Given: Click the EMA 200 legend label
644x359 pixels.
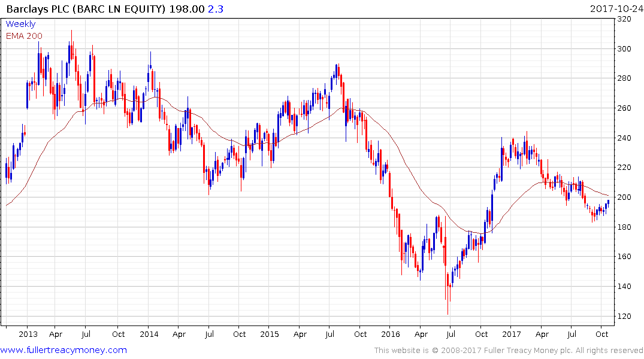Looking at the screenshot, I should pyautogui.click(x=24, y=36).
